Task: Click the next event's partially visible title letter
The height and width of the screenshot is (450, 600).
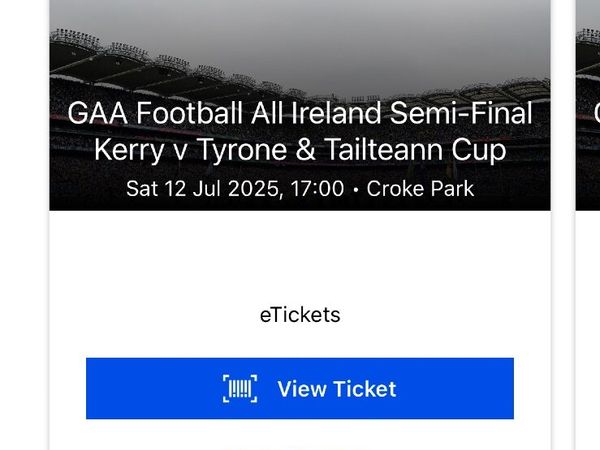Action: pyautogui.click(x=597, y=113)
